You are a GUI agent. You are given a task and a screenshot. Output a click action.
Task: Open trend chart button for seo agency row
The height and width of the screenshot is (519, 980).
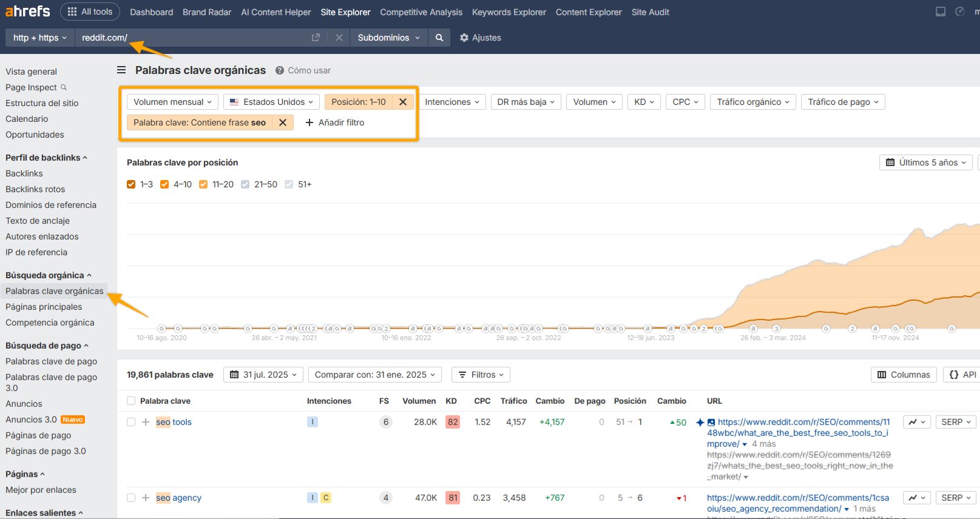[917, 498]
